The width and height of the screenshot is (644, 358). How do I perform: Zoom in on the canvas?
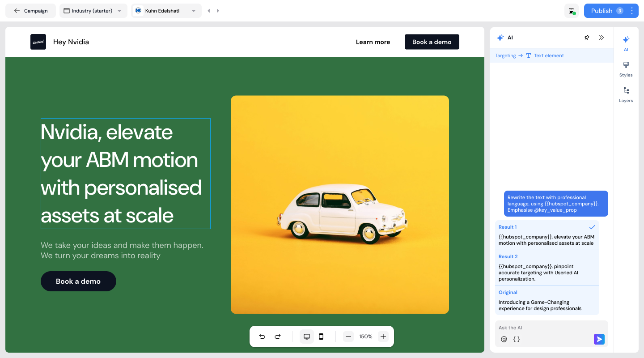[383, 337]
